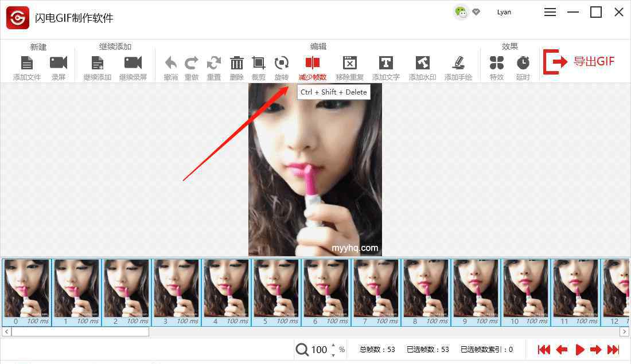Screen dimensions: 631x364
Task: Increase zoom percentage with up arrow
Action: pyautogui.click(x=333, y=345)
